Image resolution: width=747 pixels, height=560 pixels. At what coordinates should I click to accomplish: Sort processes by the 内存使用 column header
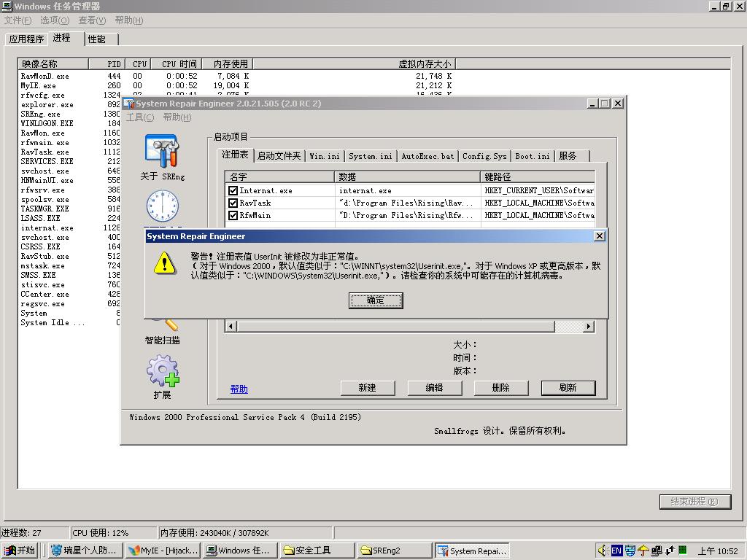227,63
